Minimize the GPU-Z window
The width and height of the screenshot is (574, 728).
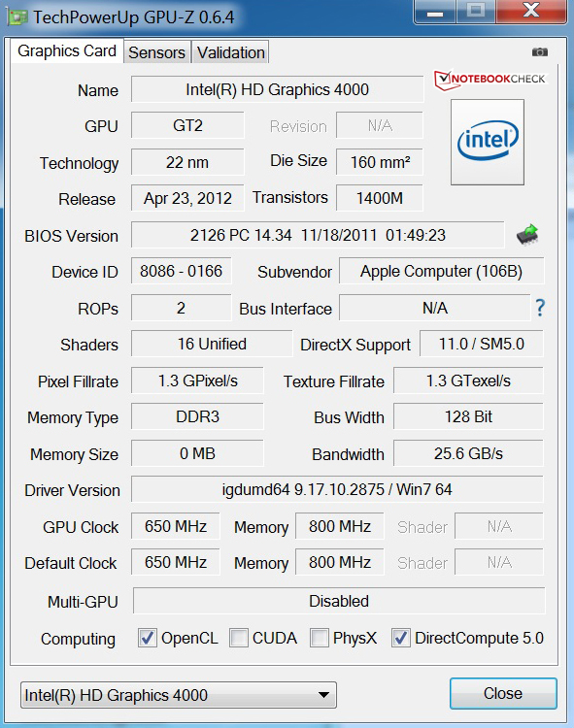(435, 11)
